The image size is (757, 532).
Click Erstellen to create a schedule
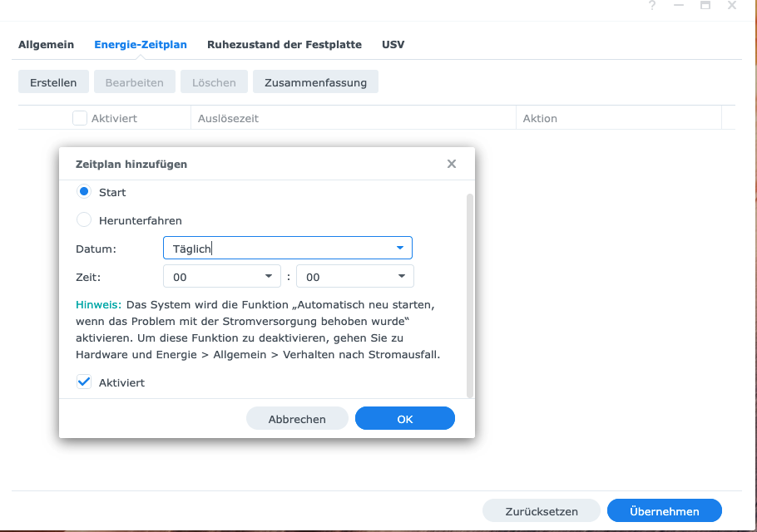point(53,82)
